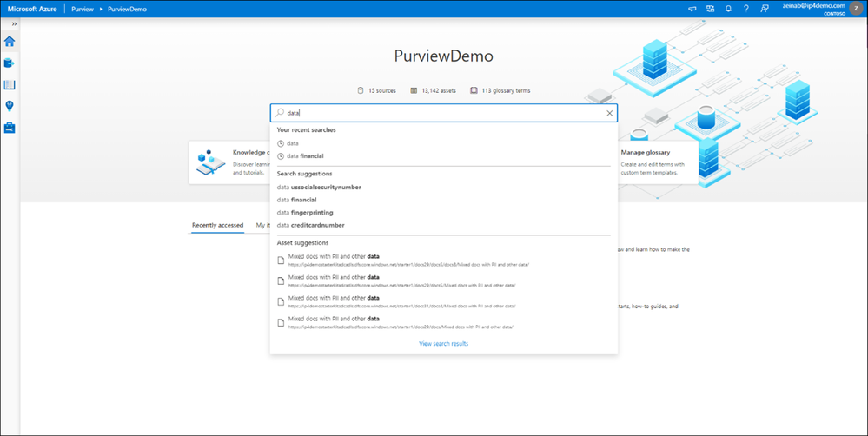
Task: Open account avatar labeled Z
Action: click(856, 9)
